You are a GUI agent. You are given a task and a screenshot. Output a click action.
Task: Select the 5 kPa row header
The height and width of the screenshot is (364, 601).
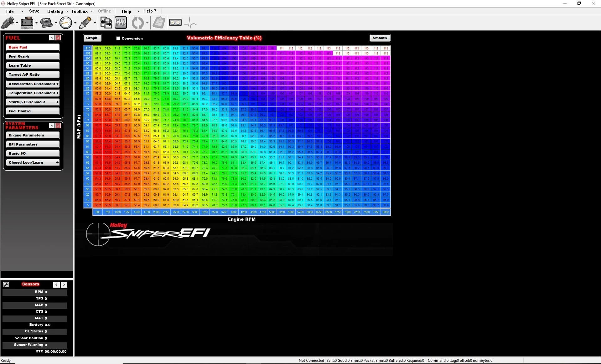(x=88, y=205)
